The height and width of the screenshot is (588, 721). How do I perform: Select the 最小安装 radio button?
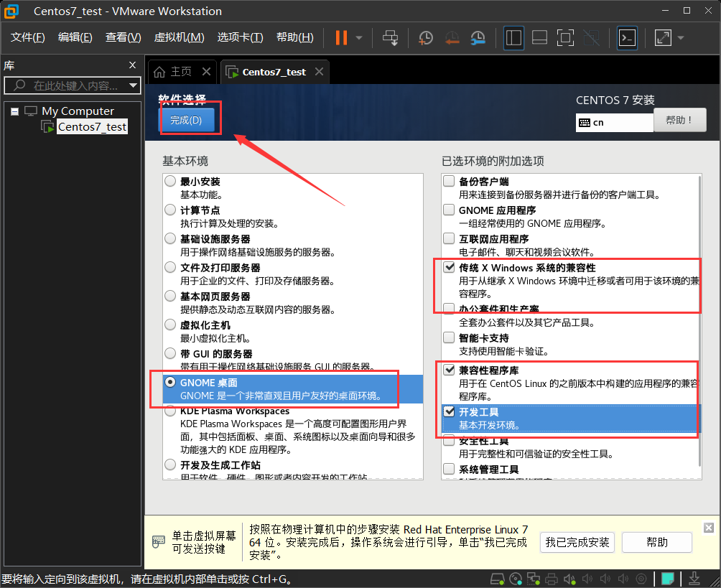point(171,182)
